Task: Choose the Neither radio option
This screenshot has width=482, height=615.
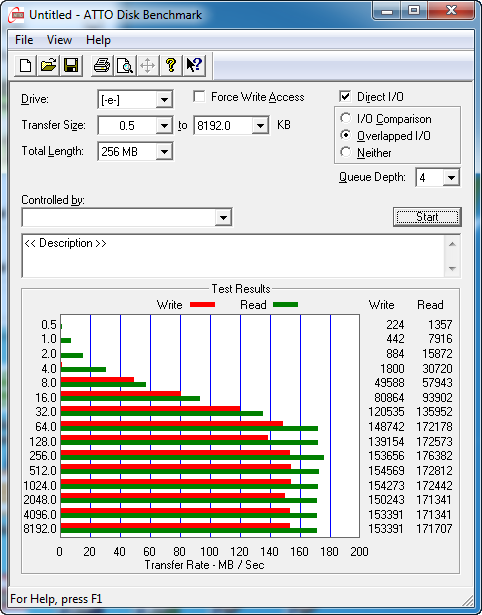Action: (x=346, y=152)
